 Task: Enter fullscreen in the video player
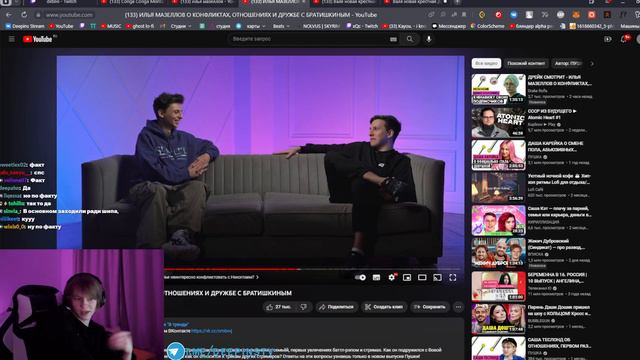pyautogui.click(x=453, y=278)
